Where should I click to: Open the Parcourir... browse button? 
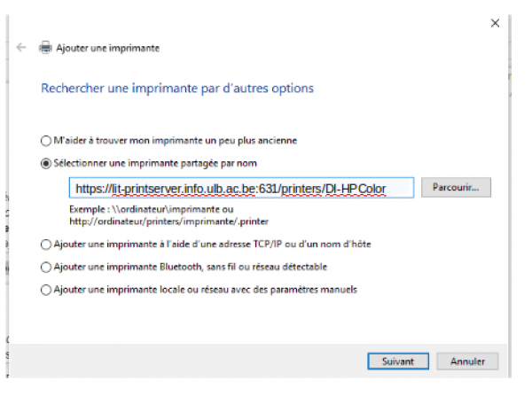pyautogui.click(x=456, y=187)
